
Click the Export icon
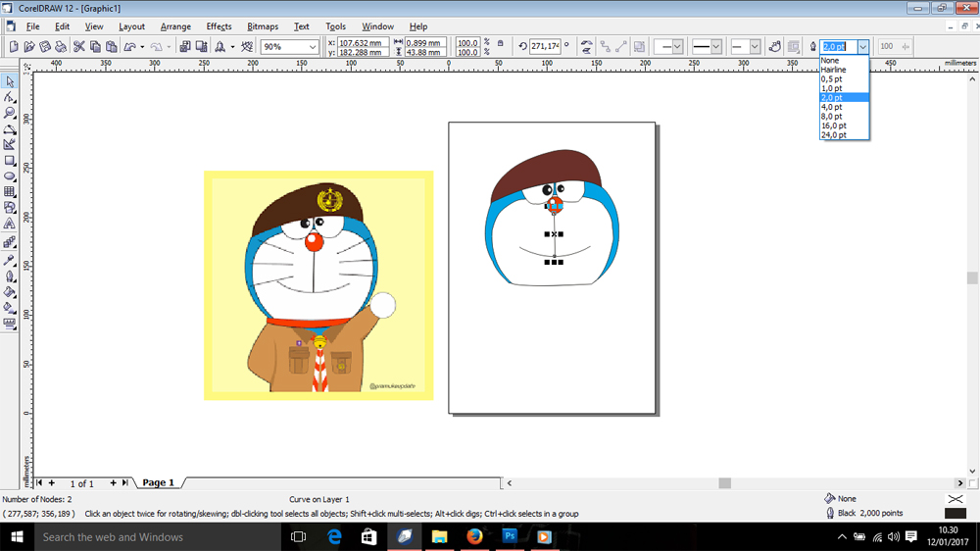pyautogui.click(x=201, y=46)
